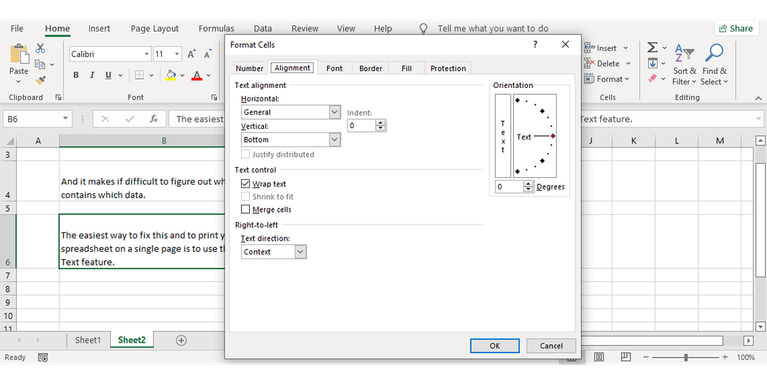The width and height of the screenshot is (767, 384).
Task: Switch to the Protection tab
Action: [448, 68]
